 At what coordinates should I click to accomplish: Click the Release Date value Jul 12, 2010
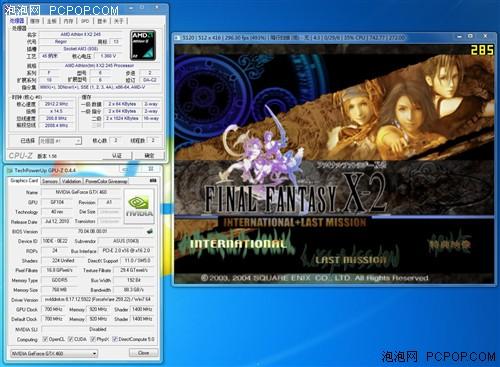coord(57,221)
